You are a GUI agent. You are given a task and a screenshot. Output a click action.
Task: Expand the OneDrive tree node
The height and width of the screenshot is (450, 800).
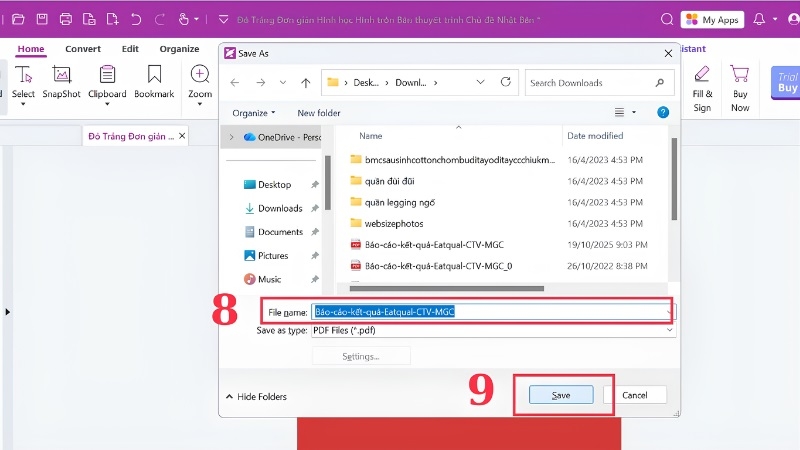click(x=232, y=137)
